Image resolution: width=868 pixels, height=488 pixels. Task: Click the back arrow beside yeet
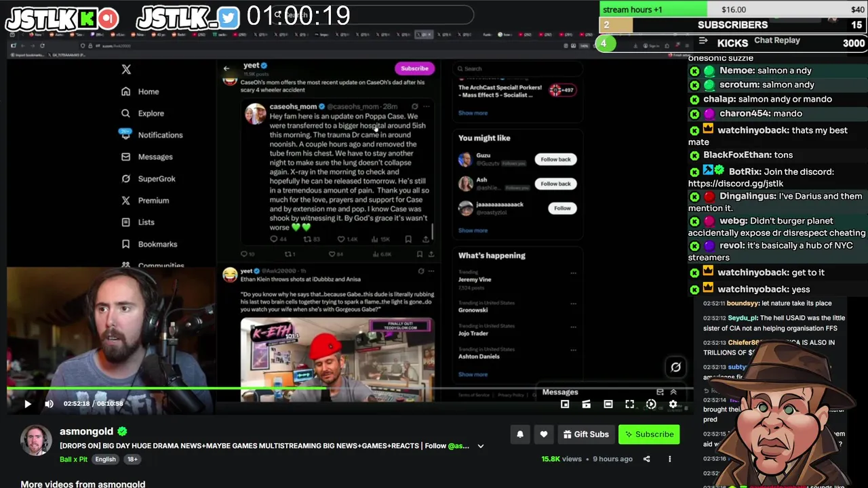click(x=226, y=68)
